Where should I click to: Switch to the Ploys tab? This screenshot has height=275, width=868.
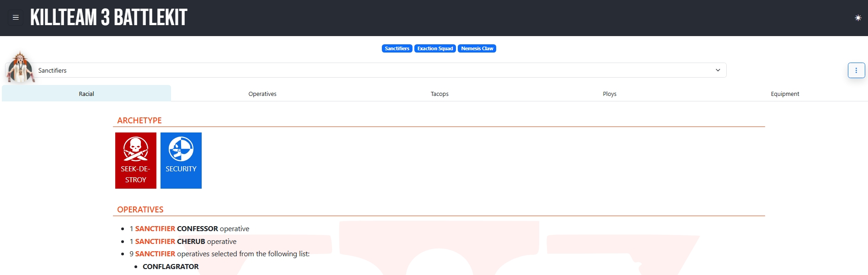tap(610, 94)
